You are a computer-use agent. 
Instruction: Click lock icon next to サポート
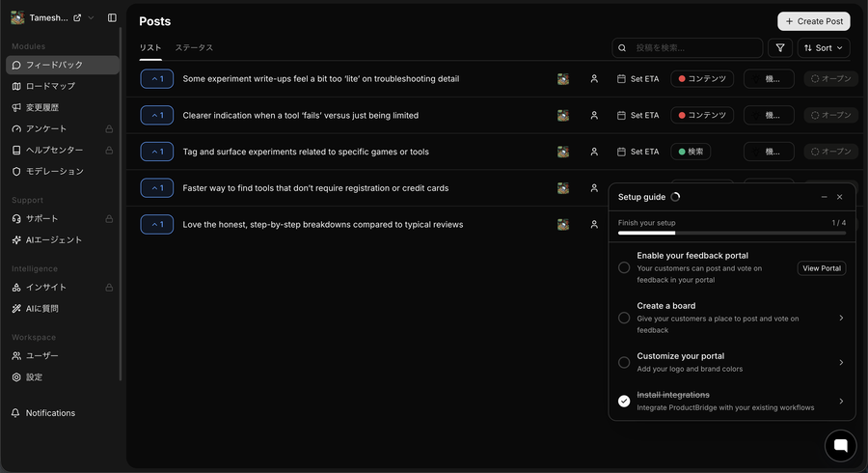click(109, 219)
